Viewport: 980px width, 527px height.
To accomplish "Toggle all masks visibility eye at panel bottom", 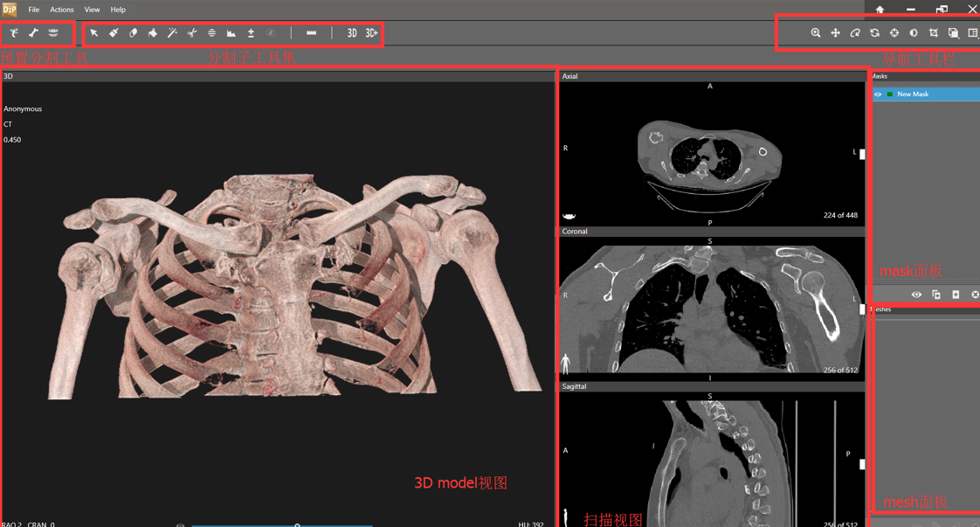I will [x=916, y=295].
